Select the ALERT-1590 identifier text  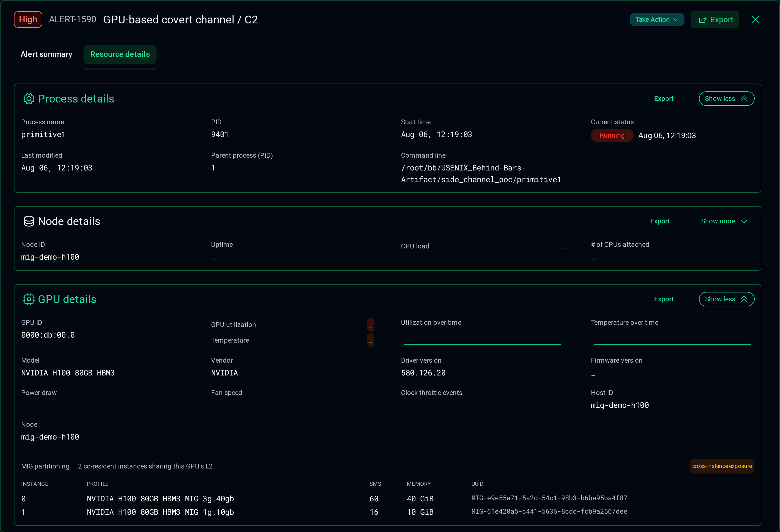[72, 19]
